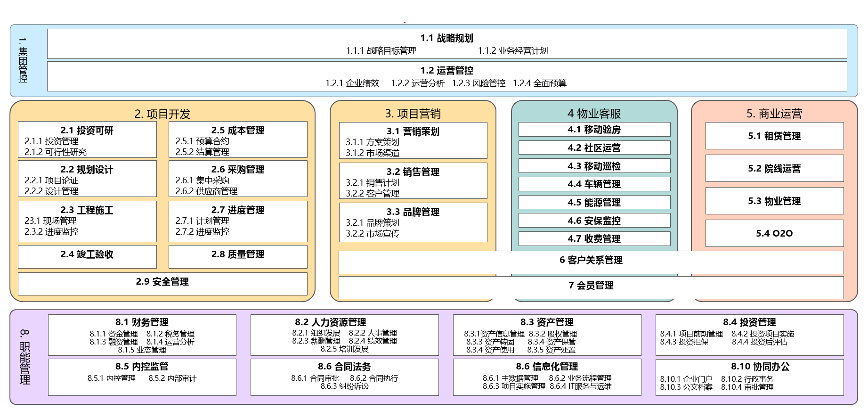The image size is (868, 418).
Task: Select the '8.3 资产管理' heading
Action: tap(547, 322)
